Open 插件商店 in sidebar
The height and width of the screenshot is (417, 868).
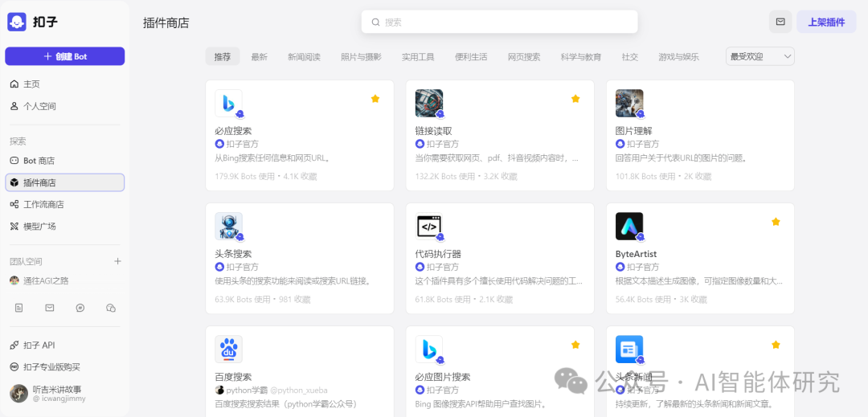click(x=65, y=182)
